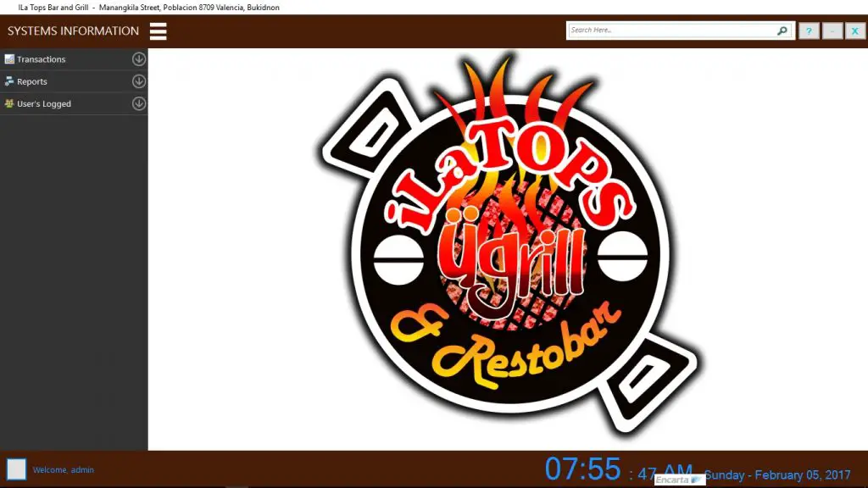Click the Sunday February 05 date text
The width and height of the screenshot is (868, 488).
point(777,475)
